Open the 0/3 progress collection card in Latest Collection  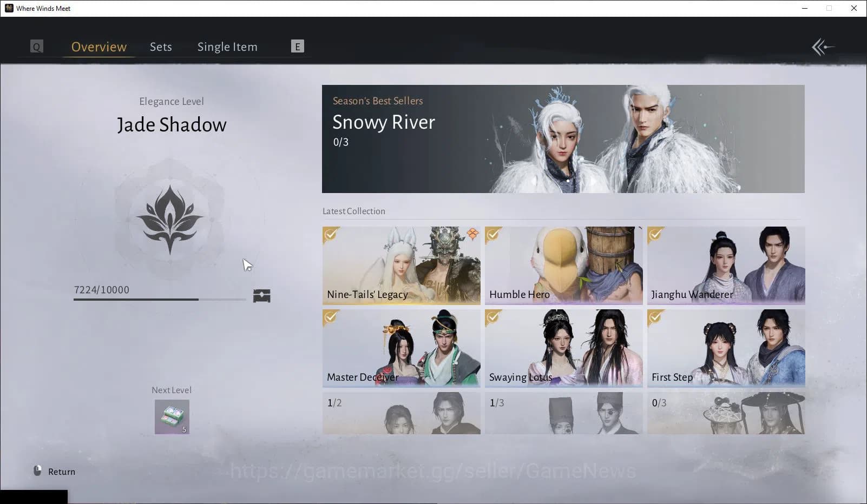click(726, 413)
